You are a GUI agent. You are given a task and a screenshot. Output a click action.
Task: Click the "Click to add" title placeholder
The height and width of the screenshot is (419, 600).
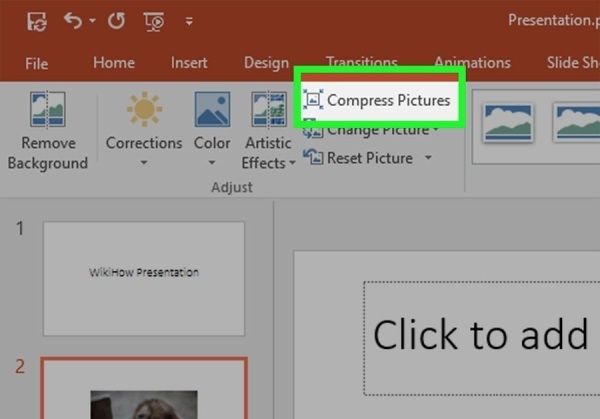click(x=480, y=335)
